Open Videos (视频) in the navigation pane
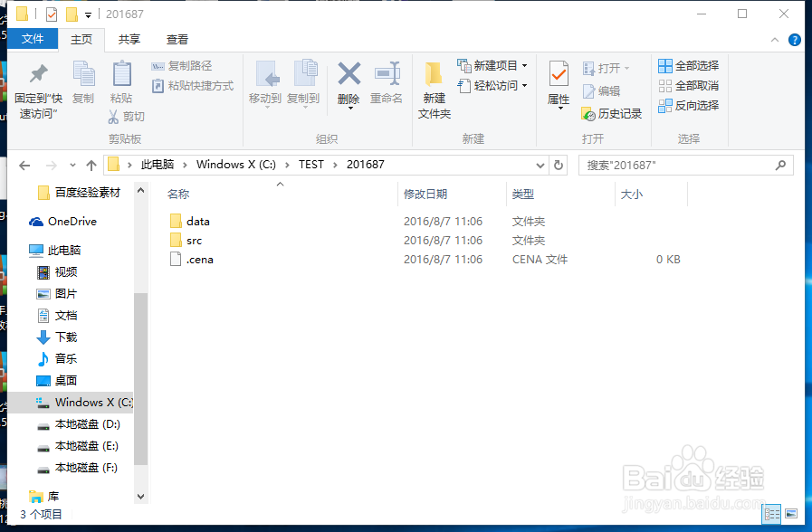This screenshot has width=812, height=532. coord(57,272)
